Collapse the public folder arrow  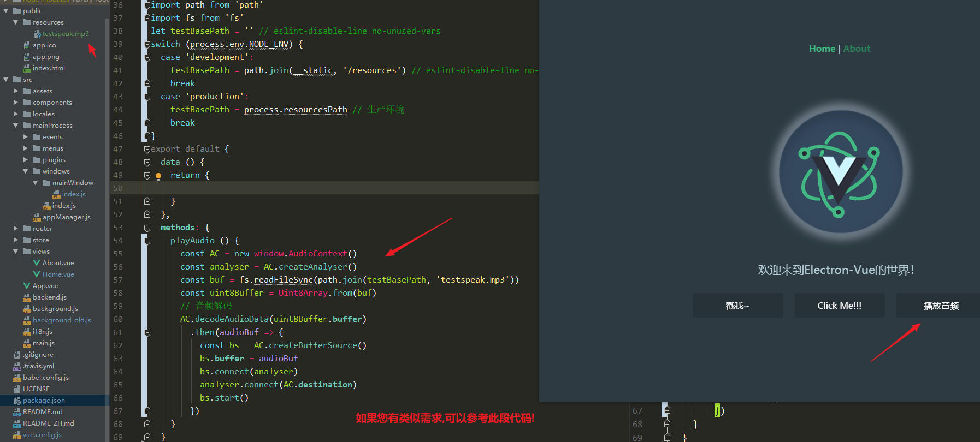(x=6, y=10)
